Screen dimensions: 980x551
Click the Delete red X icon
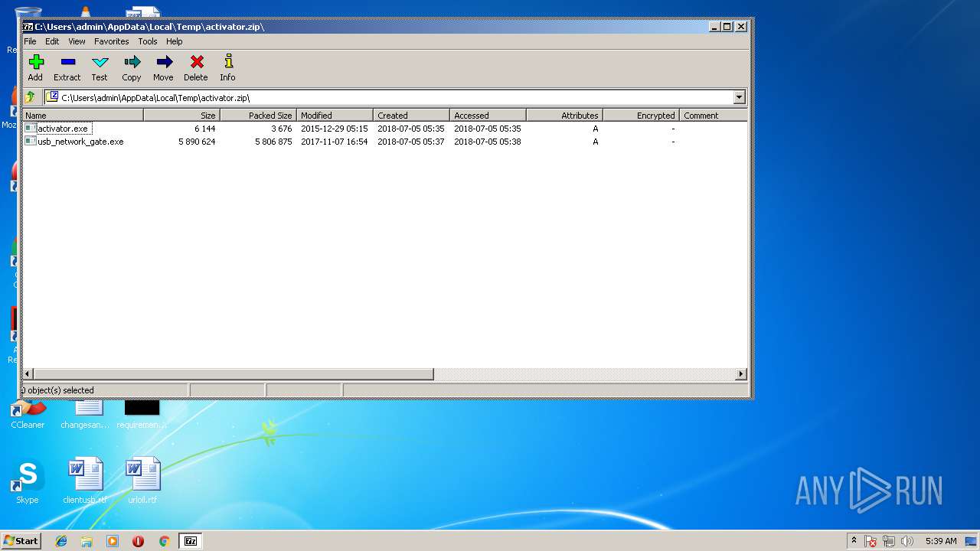point(196,62)
